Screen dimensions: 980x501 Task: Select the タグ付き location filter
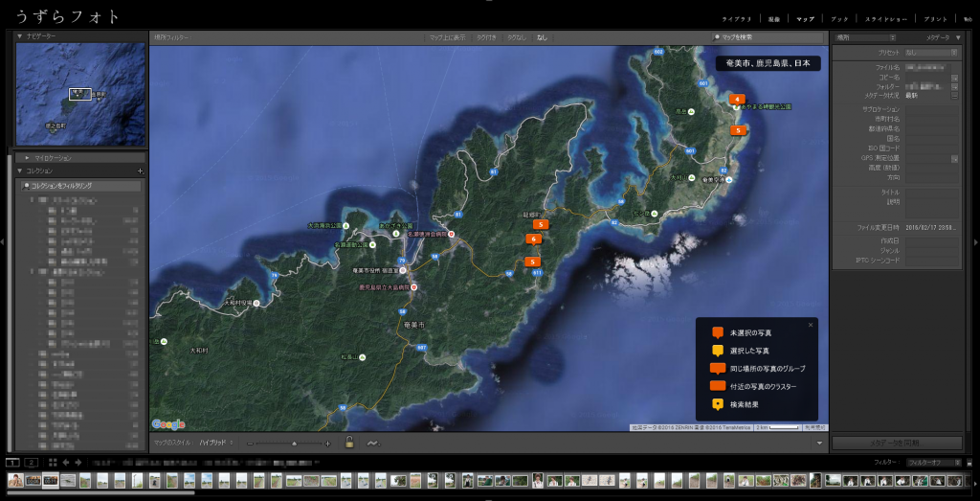pyautogui.click(x=487, y=37)
